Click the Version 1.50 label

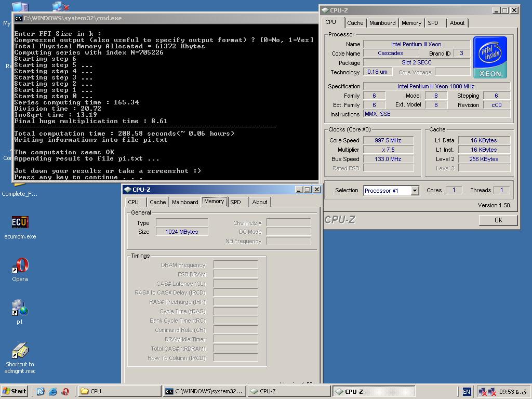[x=494, y=205]
